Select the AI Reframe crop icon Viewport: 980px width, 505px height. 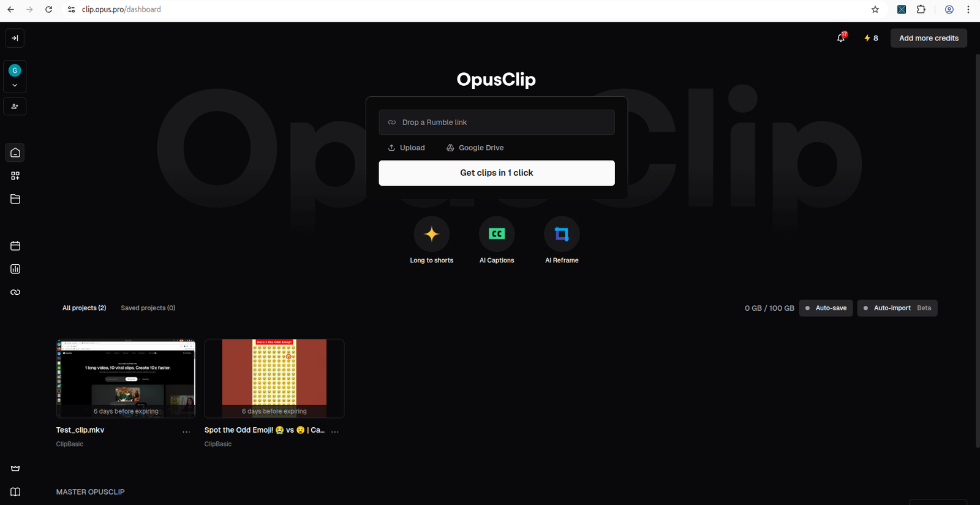point(562,234)
